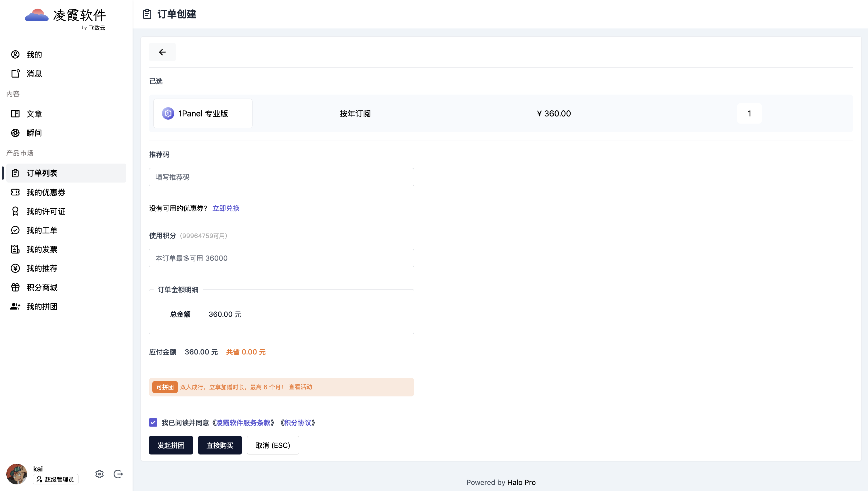The height and width of the screenshot is (491, 868).
Task: Click the 1Panel 专业版 product card
Action: click(x=203, y=113)
